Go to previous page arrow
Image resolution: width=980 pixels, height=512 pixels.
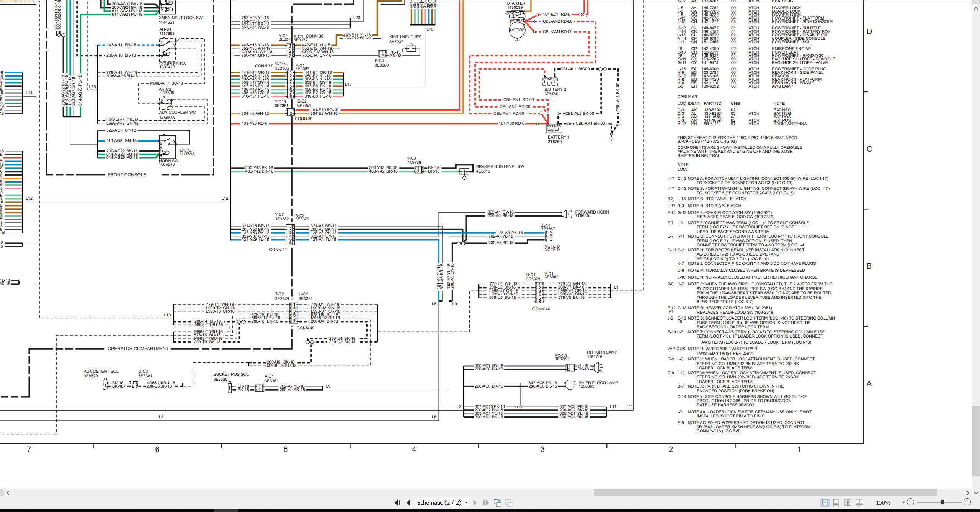pos(408,502)
